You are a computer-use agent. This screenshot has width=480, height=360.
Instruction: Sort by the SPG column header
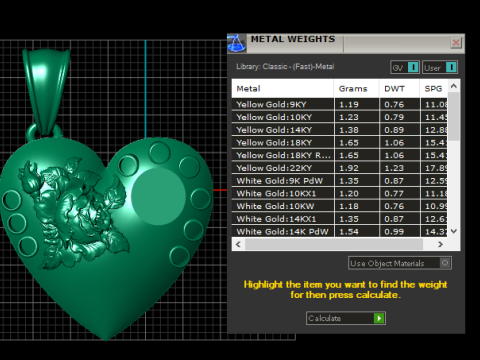coord(433,89)
